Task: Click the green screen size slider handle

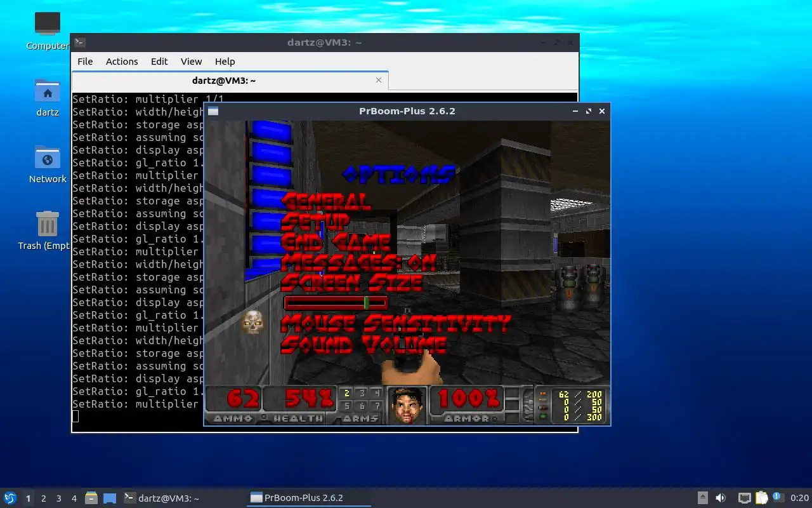Action: coord(367,302)
